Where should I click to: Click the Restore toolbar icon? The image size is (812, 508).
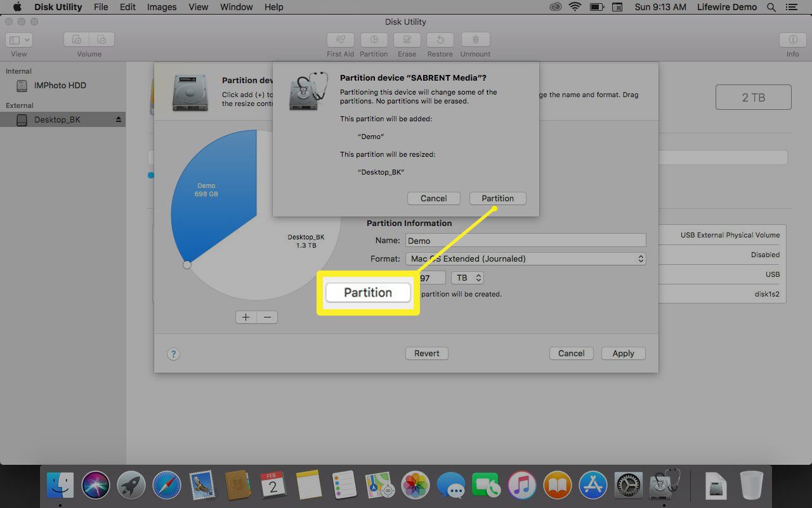(x=440, y=39)
